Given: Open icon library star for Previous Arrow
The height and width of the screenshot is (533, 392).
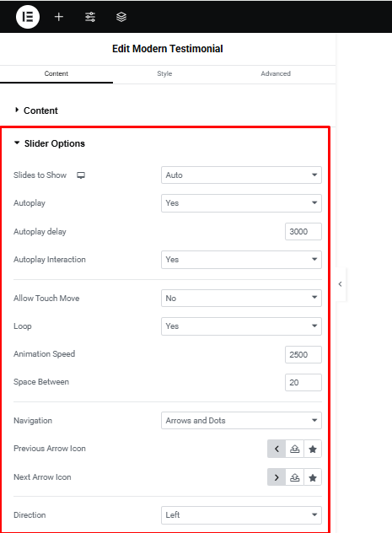Looking at the screenshot, I should [x=313, y=449].
